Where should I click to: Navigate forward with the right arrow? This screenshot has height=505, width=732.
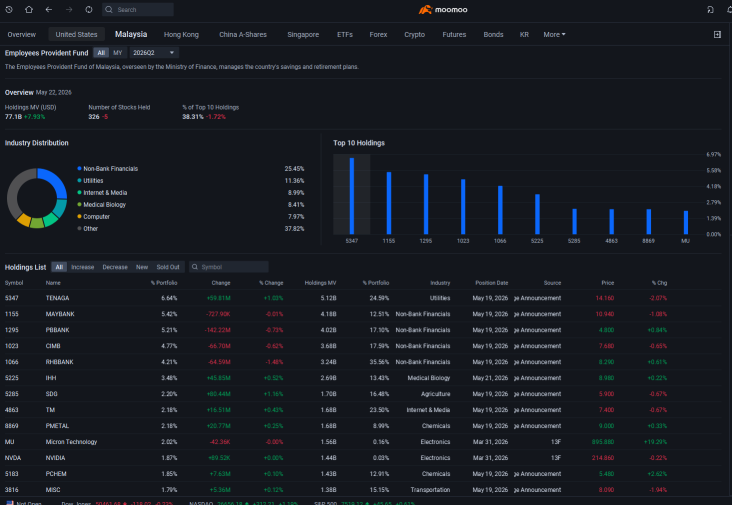(x=69, y=9)
